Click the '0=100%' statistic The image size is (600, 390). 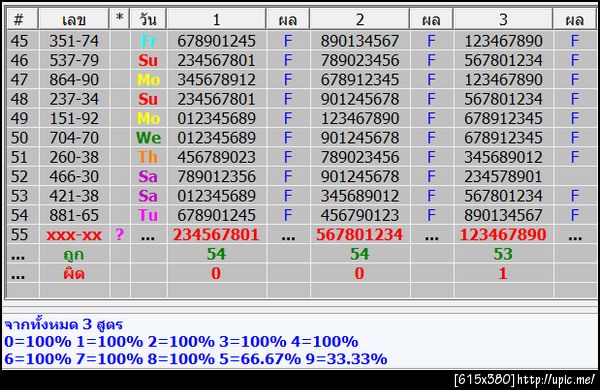38,341
